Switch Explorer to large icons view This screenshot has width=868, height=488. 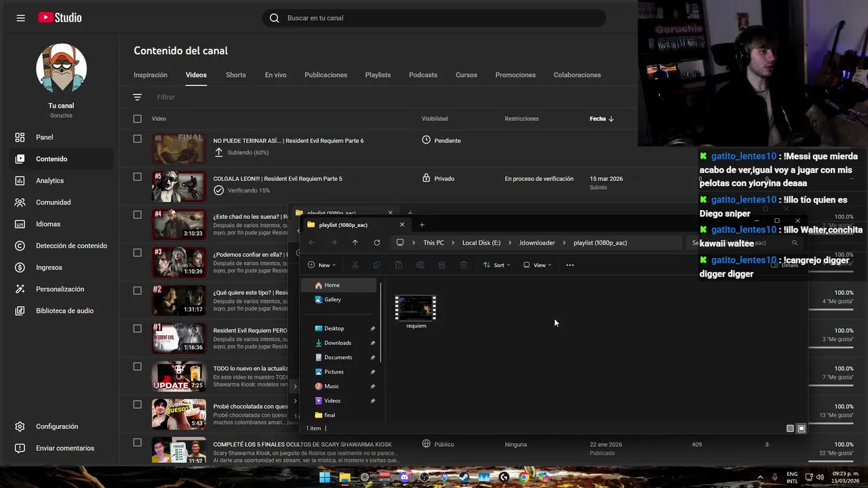pyautogui.click(x=802, y=428)
